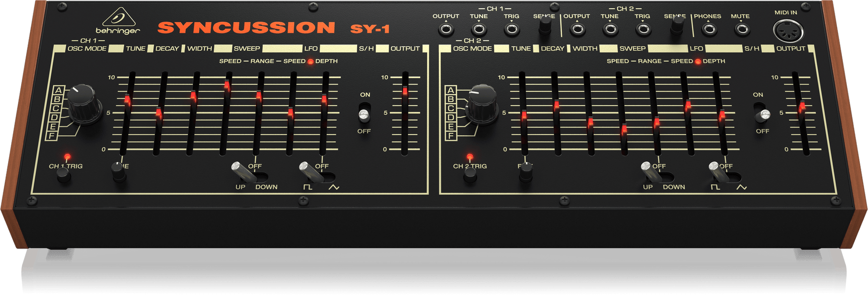The height and width of the screenshot is (295, 868).
Task: Click the CH 2 sweep SPEED slider cap
Action: click(x=624, y=129)
